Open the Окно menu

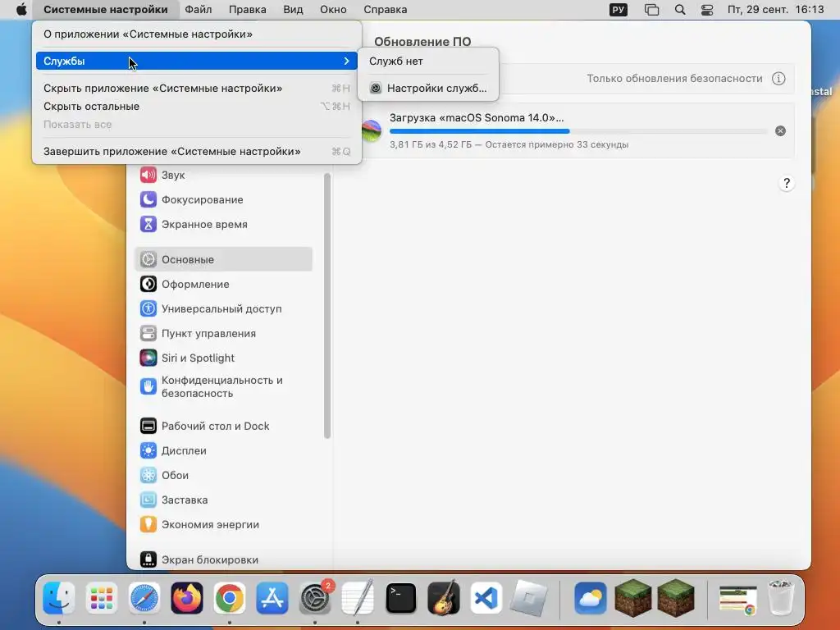pos(333,10)
